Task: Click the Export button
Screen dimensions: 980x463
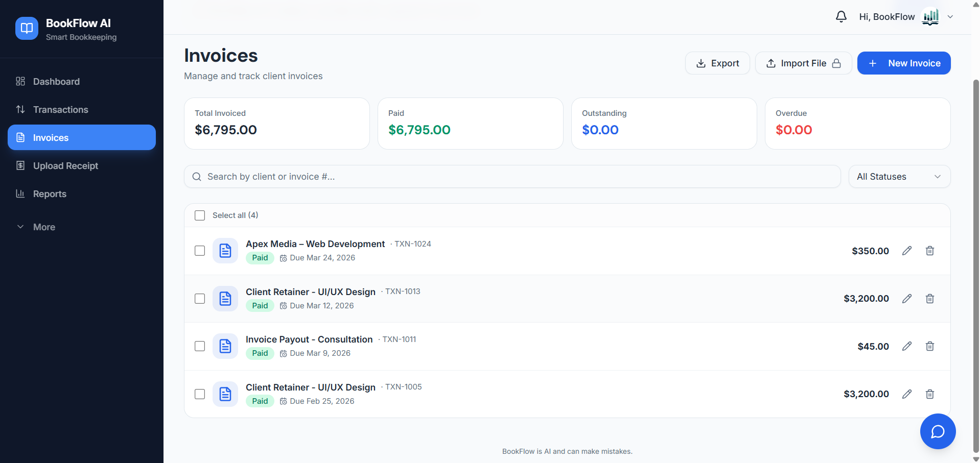Action: [717, 63]
